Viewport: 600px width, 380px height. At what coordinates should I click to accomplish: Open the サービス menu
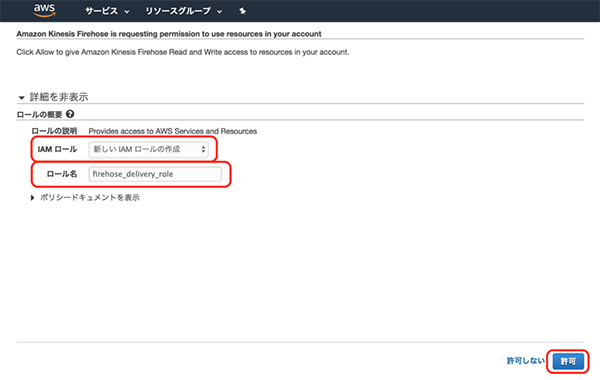coord(107,11)
